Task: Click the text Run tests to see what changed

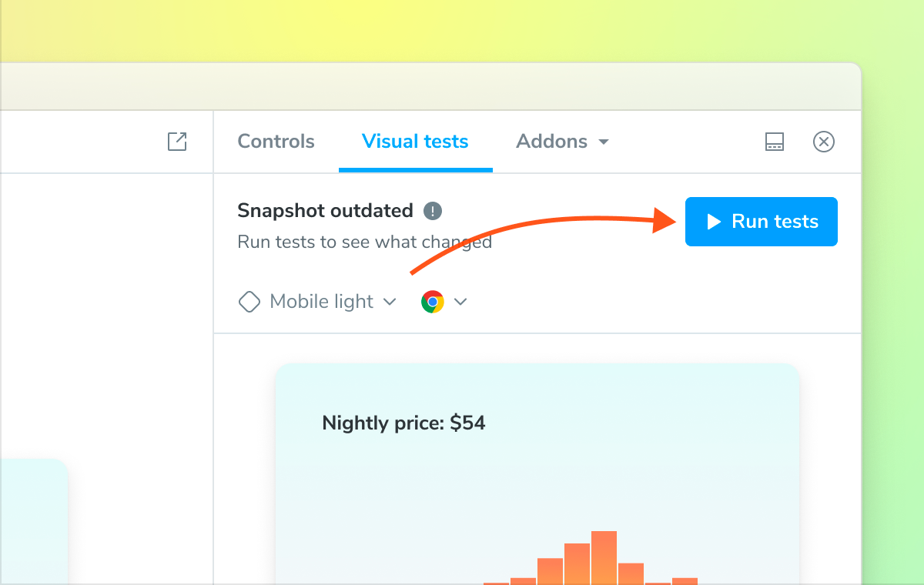Action: pyautogui.click(x=364, y=242)
